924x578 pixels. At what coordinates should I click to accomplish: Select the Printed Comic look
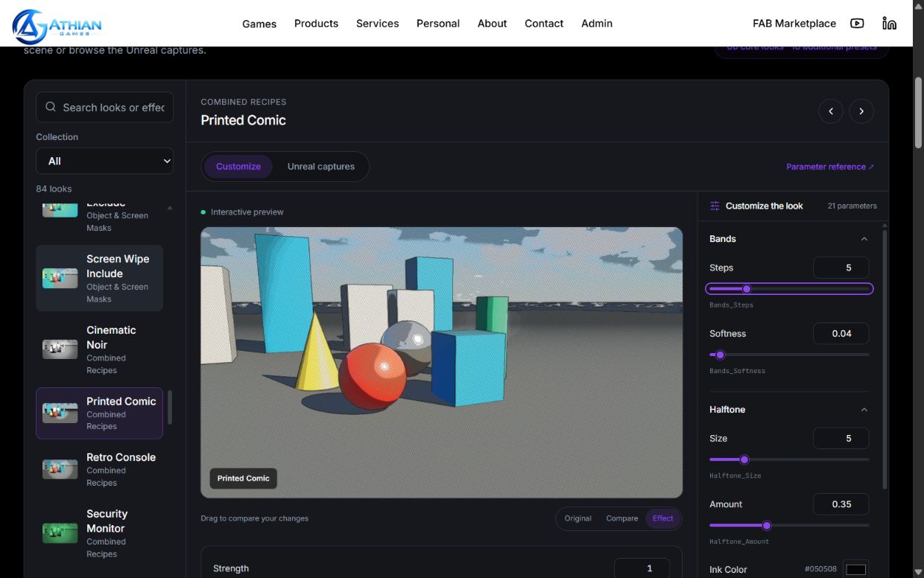(x=99, y=413)
